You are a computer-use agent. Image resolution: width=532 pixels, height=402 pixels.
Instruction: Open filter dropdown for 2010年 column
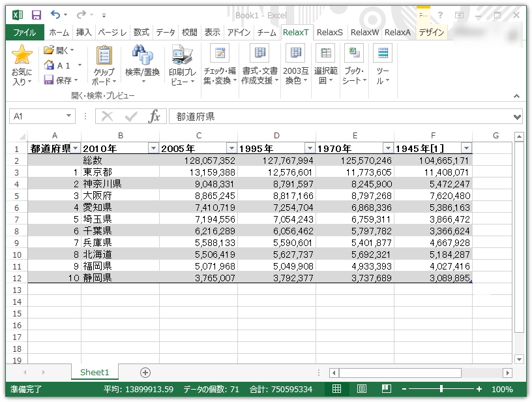click(154, 148)
